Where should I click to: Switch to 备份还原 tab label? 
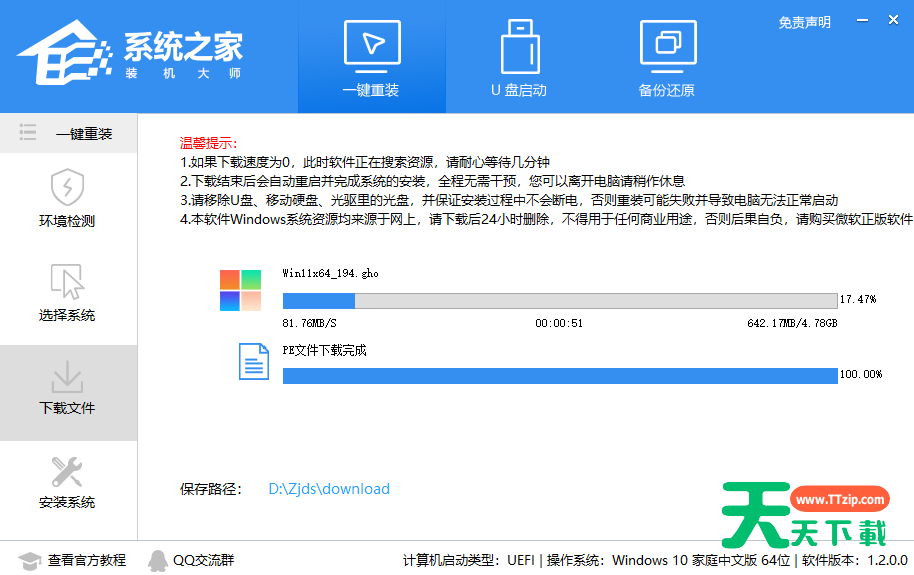667,90
